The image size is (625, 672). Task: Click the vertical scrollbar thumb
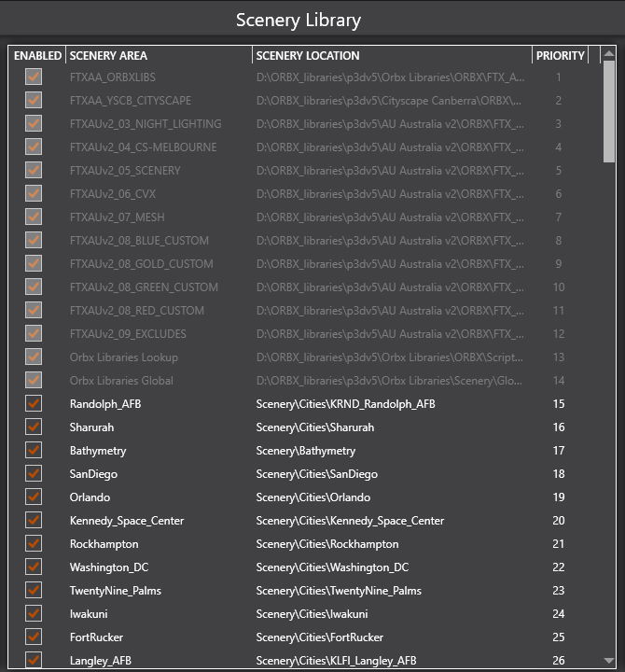[x=609, y=112]
